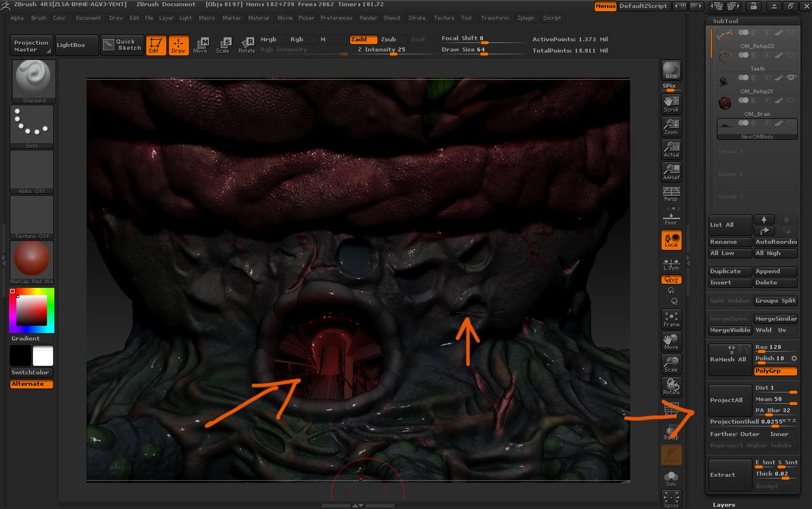The image size is (812, 509).
Task: Click the Solo mode icon
Action: (x=671, y=477)
